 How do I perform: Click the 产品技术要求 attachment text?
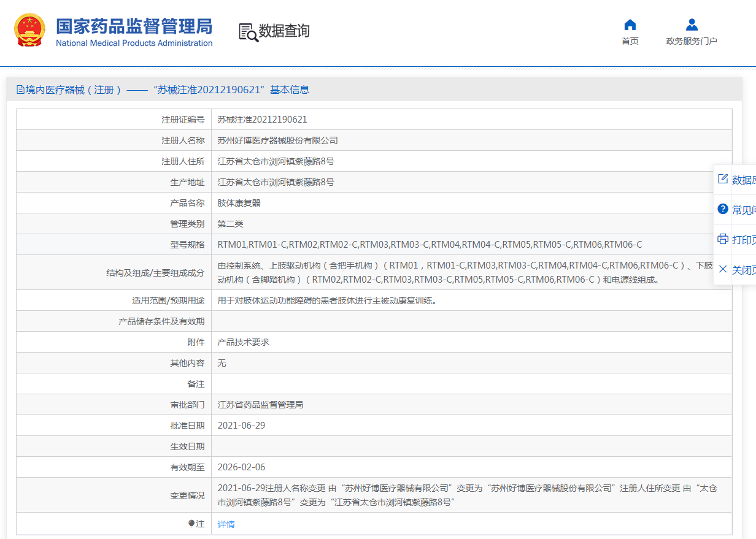244,342
